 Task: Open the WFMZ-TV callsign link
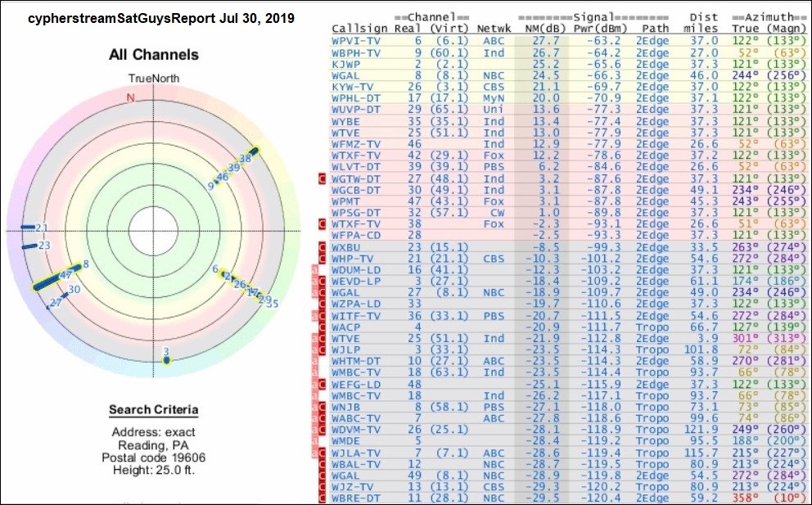(x=356, y=145)
